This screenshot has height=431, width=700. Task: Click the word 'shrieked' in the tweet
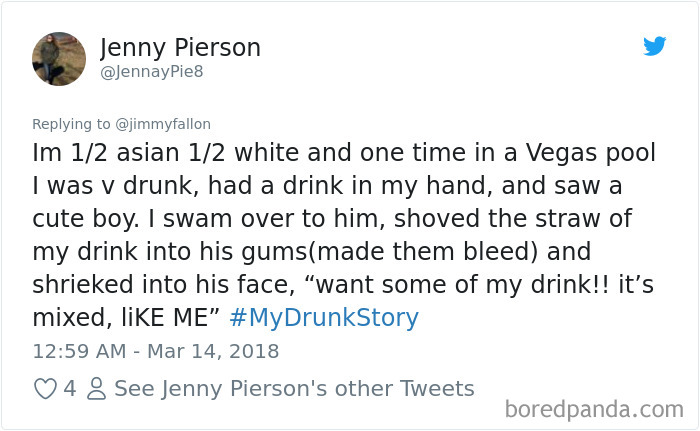83,285
